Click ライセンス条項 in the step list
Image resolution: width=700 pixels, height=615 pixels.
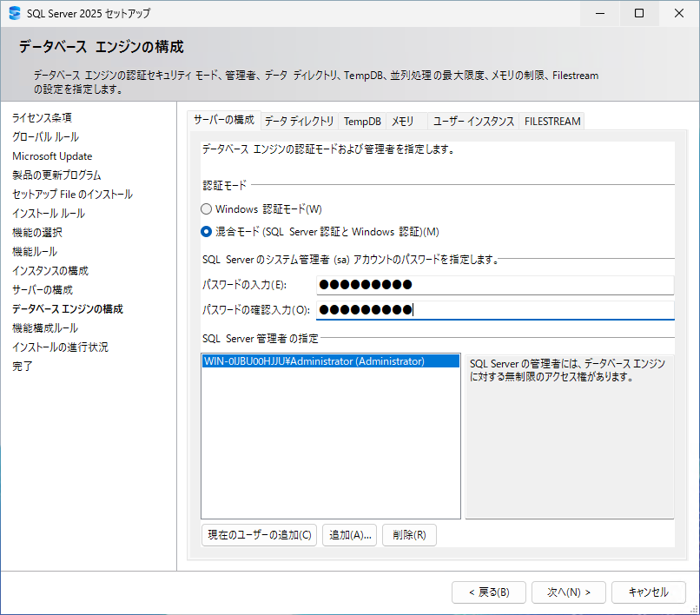[42, 118]
